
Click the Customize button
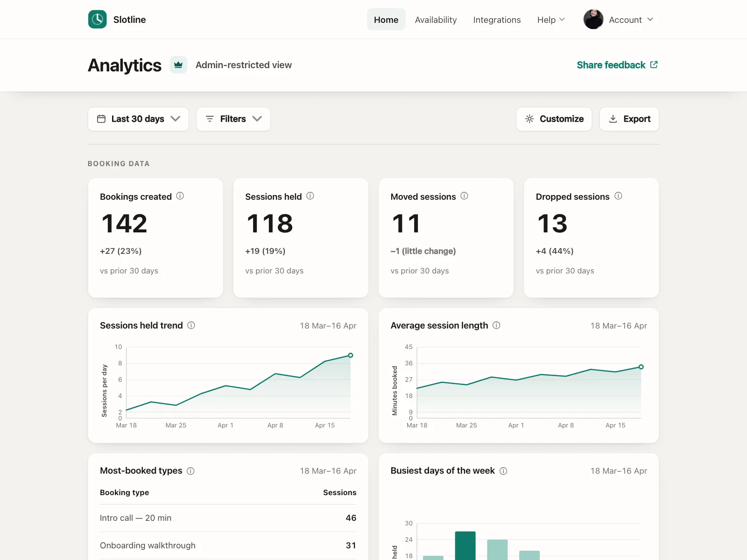tap(554, 119)
